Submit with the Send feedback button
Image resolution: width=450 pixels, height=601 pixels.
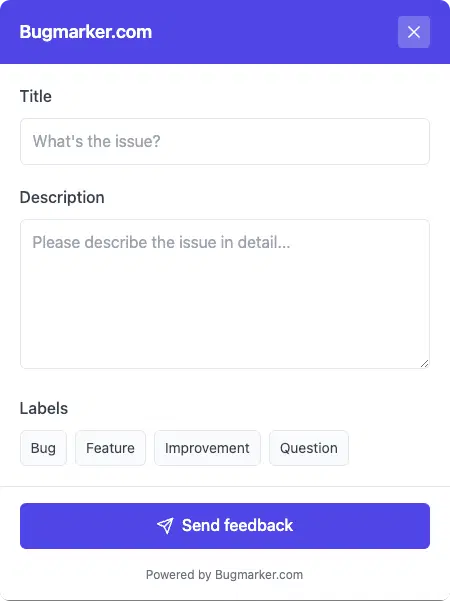(x=225, y=526)
